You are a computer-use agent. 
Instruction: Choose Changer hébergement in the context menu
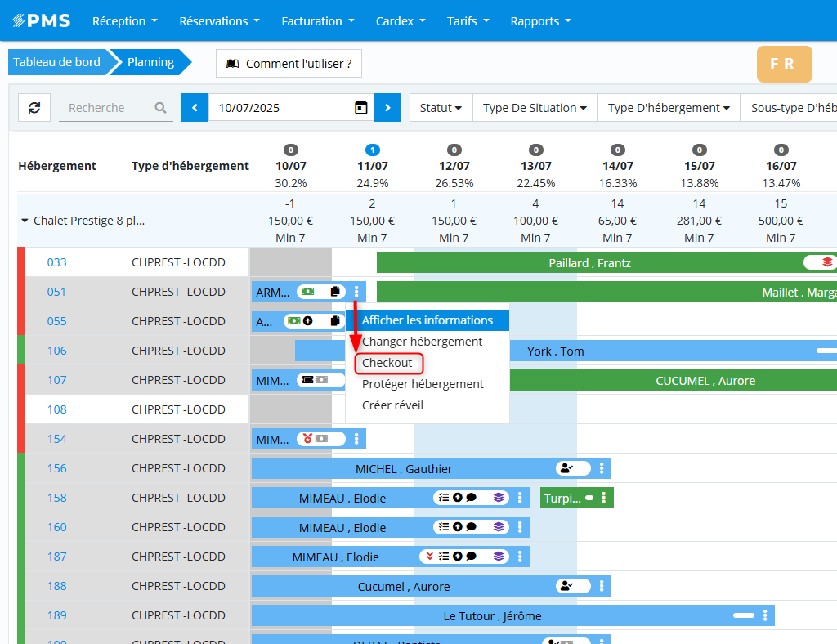click(422, 342)
